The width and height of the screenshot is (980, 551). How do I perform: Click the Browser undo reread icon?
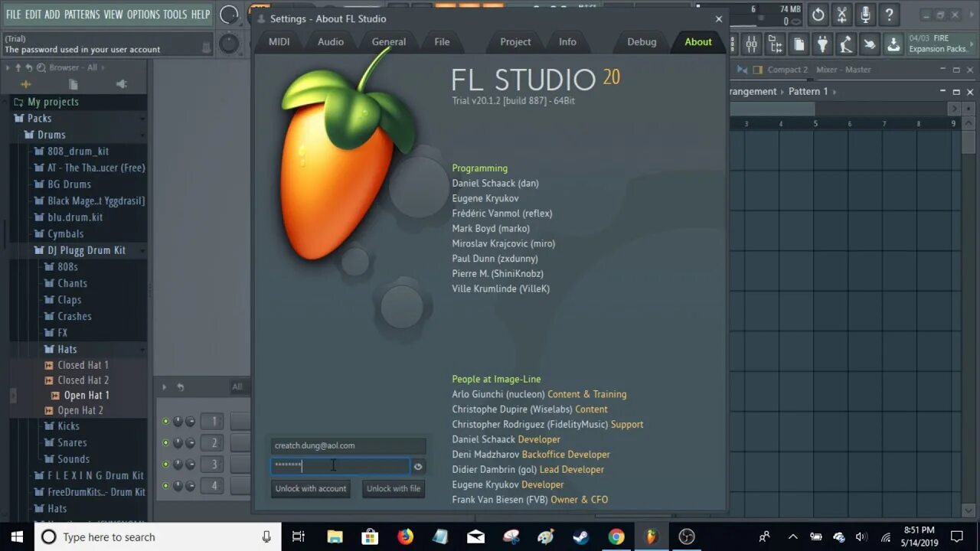(x=29, y=67)
